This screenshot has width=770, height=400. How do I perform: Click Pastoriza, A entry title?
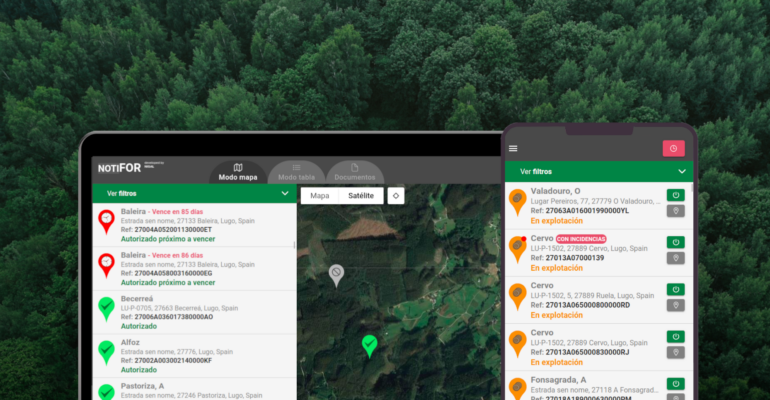[142, 386]
